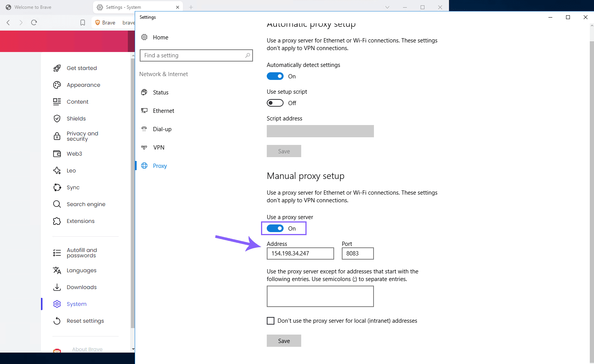This screenshot has height=364, width=594.
Task: Disable the Use a proxy server toggle
Action: pyautogui.click(x=275, y=229)
